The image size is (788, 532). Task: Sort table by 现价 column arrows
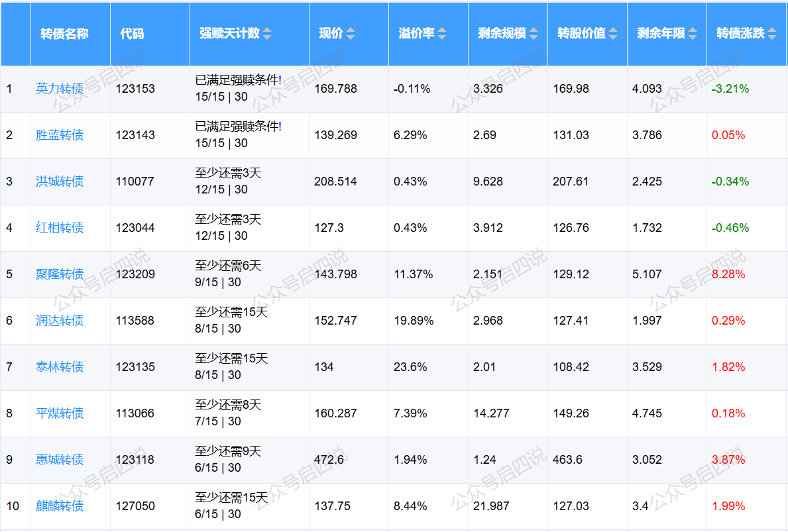351,34
